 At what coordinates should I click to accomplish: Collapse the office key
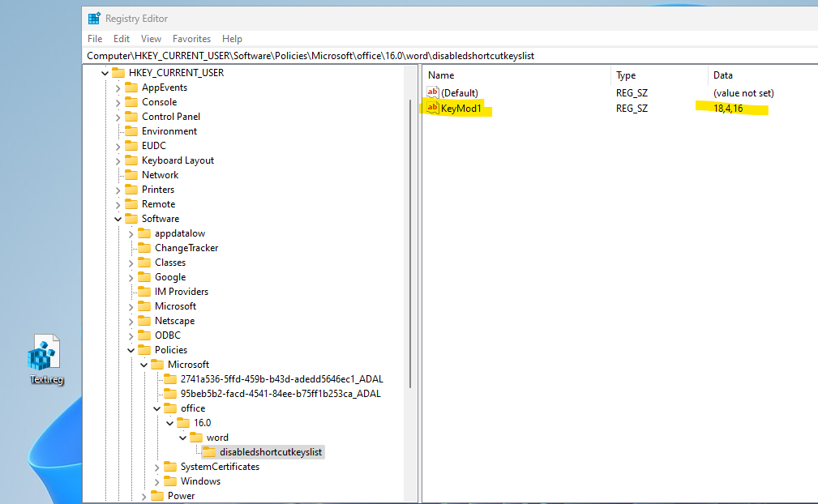[156, 408]
